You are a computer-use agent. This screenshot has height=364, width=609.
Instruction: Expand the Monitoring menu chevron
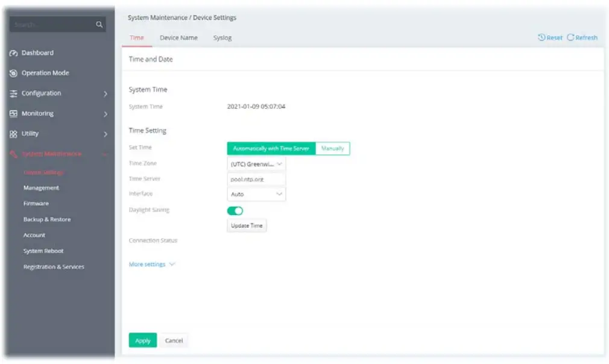click(x=106, y=114)
